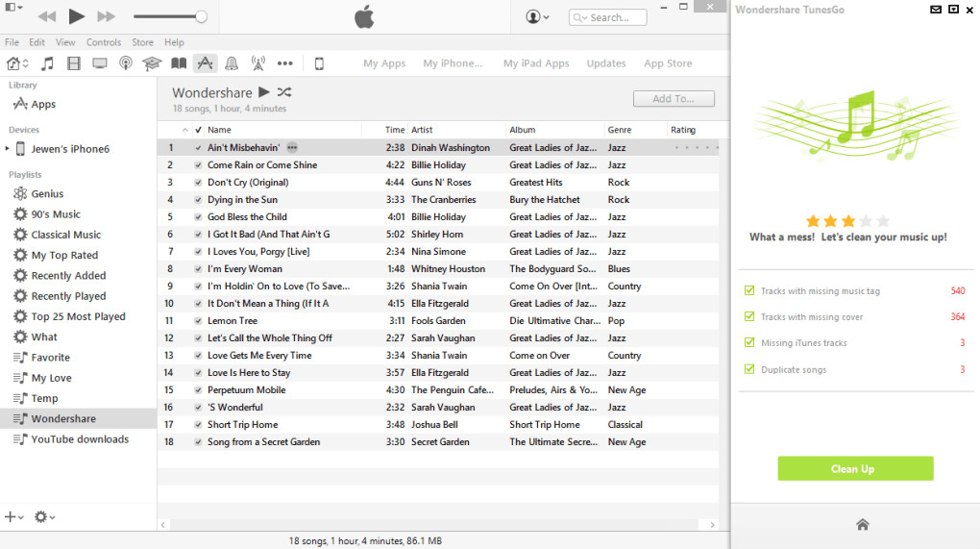Expand Jewen's iPhone6 device tree
The width and height of the screenshot is (980, 549).
pyautogui.click(x=8, y=149)
